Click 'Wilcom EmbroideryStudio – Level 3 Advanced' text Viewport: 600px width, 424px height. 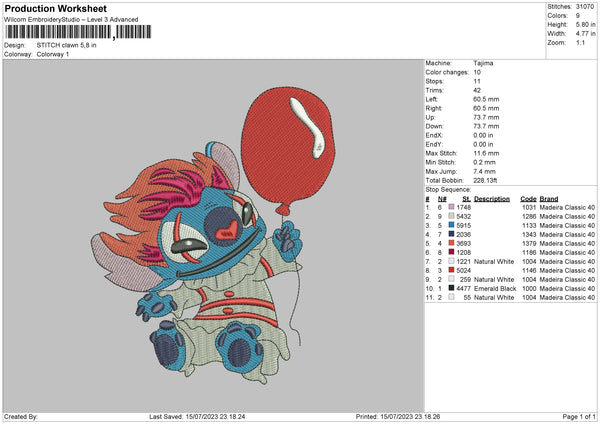point(71,20)
